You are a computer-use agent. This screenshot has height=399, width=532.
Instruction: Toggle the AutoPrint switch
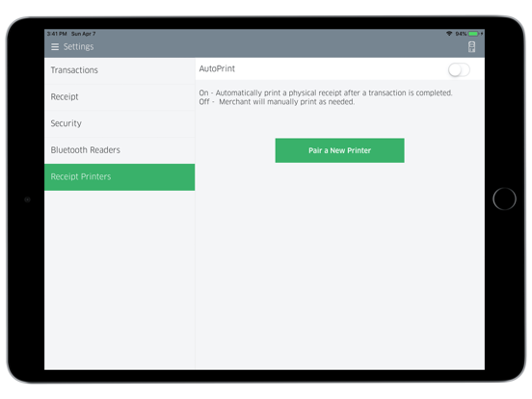tap(459, 70)
